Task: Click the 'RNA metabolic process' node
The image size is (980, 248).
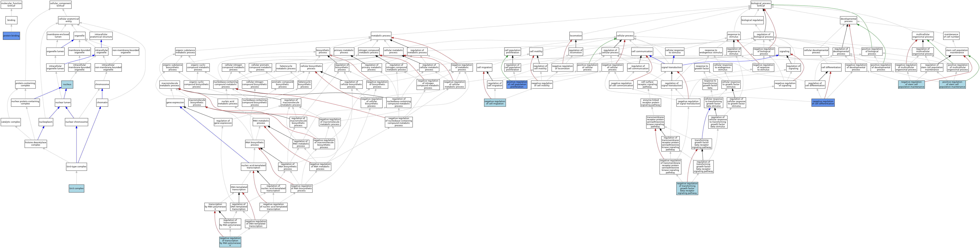Action: (x=261, y=122)
